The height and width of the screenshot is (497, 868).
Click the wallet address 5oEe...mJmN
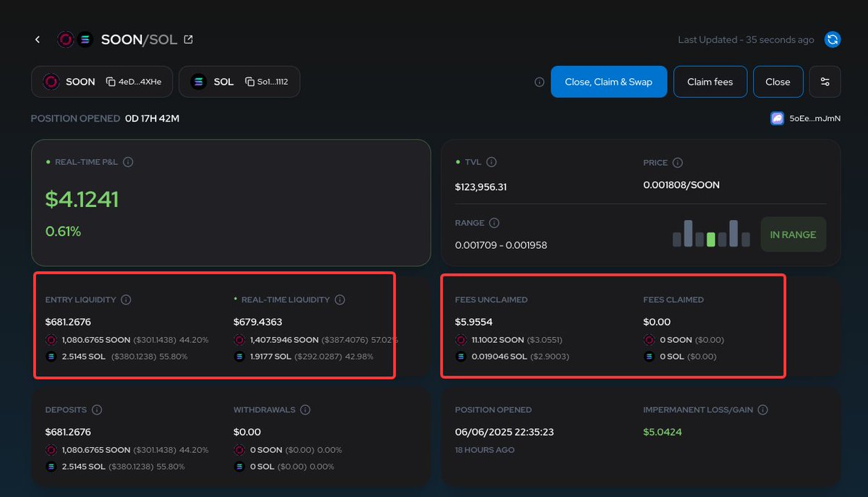pos(814,118)
